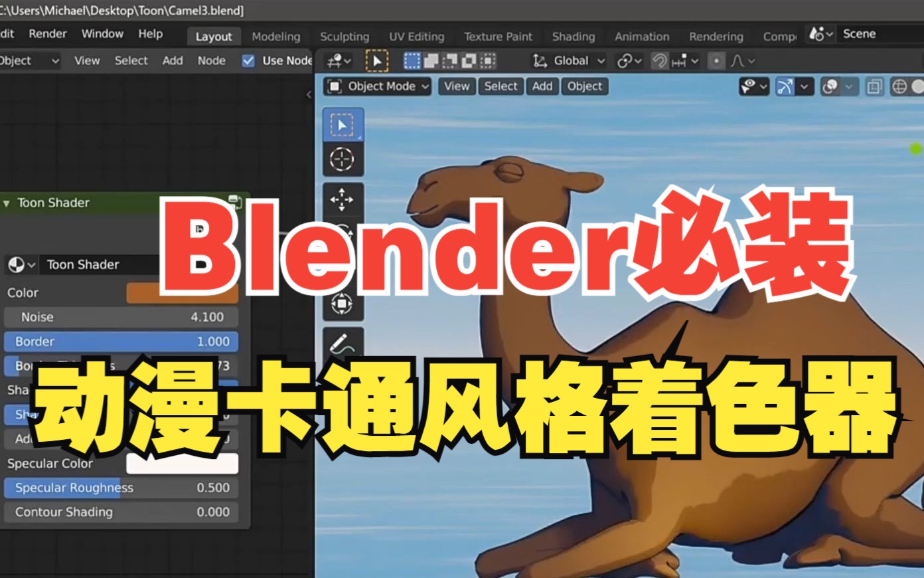
Task: Click the tweak select arrow icon in header
Action: pyautogui.click(x=377, y=61)
